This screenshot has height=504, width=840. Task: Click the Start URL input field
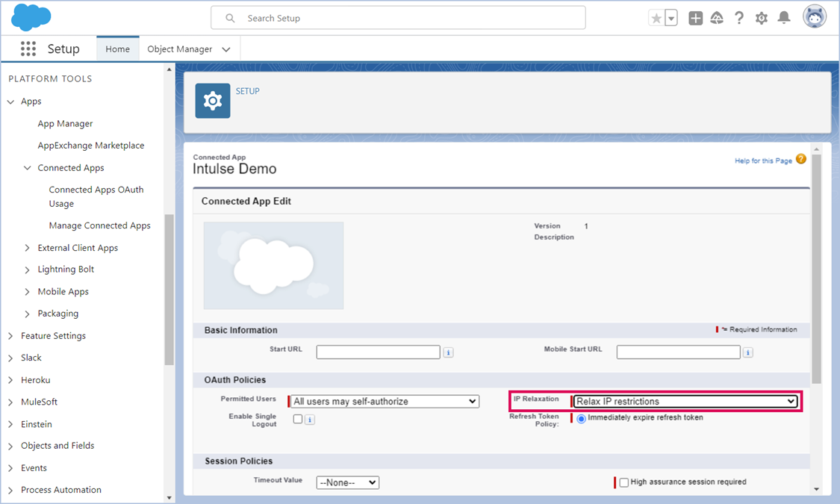(379, 352)
